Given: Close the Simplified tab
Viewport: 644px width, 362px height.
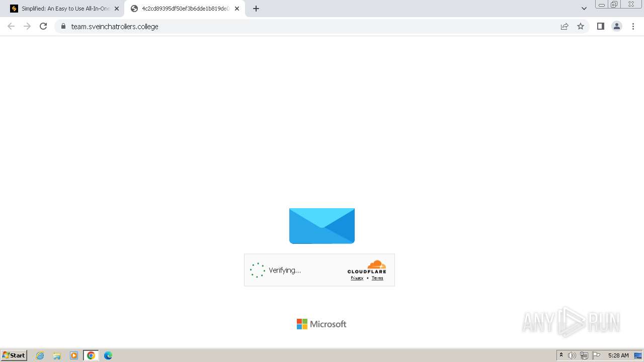Looking at the screenshot, I should point(117,9).
